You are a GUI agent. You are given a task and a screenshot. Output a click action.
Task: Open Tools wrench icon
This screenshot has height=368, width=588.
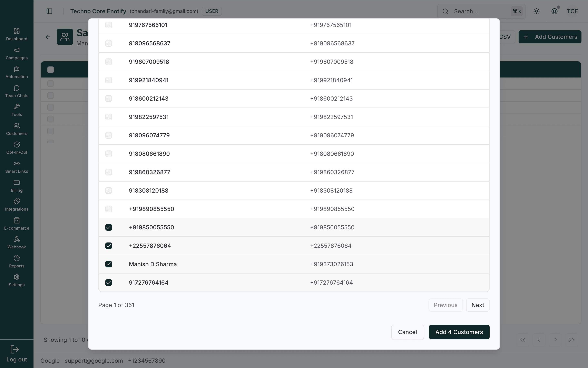point(17,107)
